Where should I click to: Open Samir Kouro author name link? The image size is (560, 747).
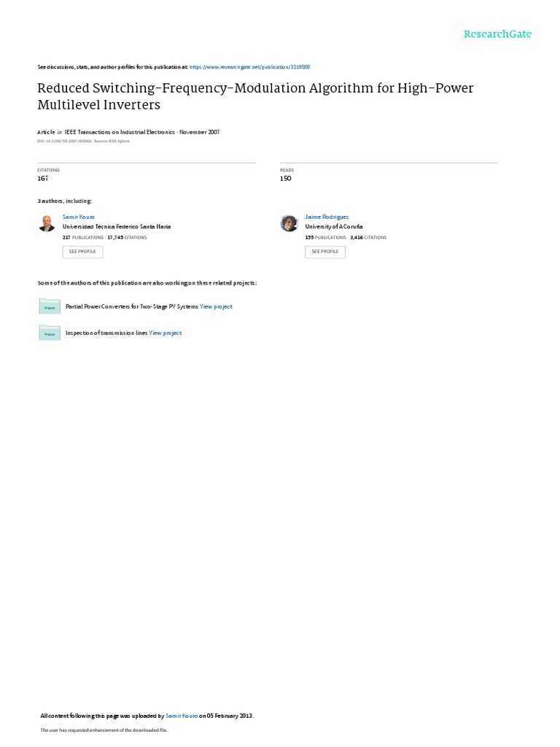79,217
